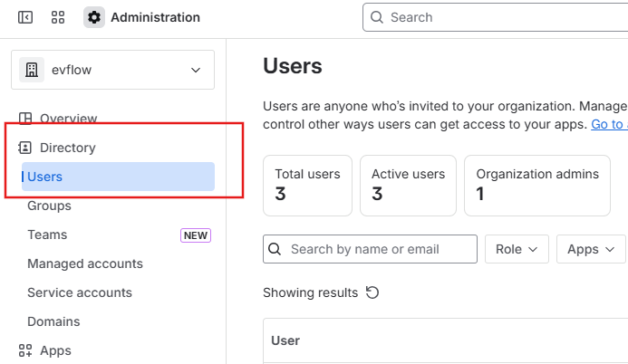Screen dimensions: 628x364
Task: Click the Overview panel icon
Action: point(25,119)
